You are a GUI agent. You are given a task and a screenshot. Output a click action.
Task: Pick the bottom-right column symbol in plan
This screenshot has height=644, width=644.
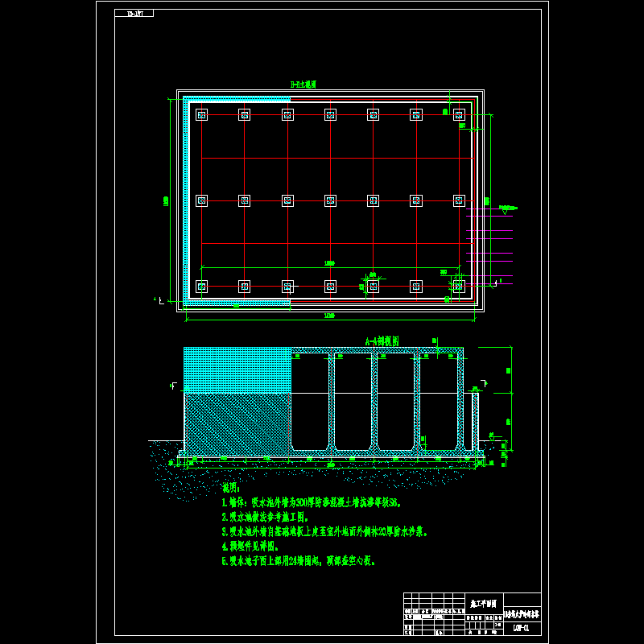tap(459, 286)
